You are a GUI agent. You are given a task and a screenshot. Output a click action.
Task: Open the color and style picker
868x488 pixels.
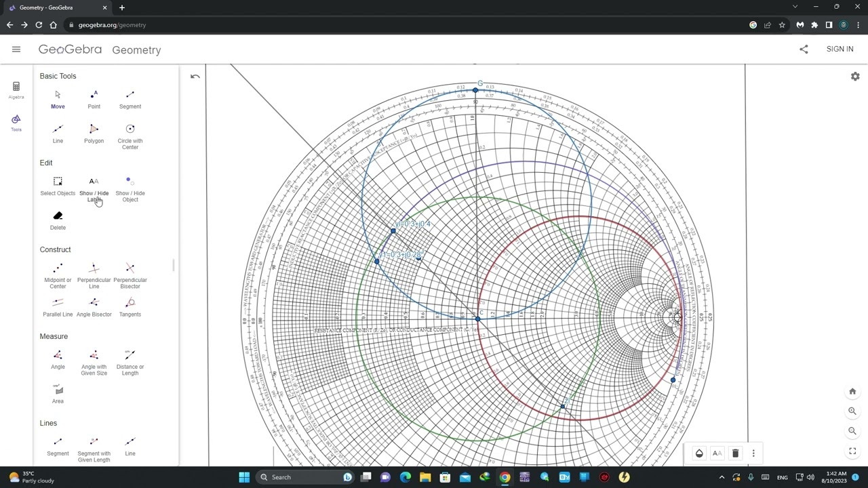click(x=699, y=453)
